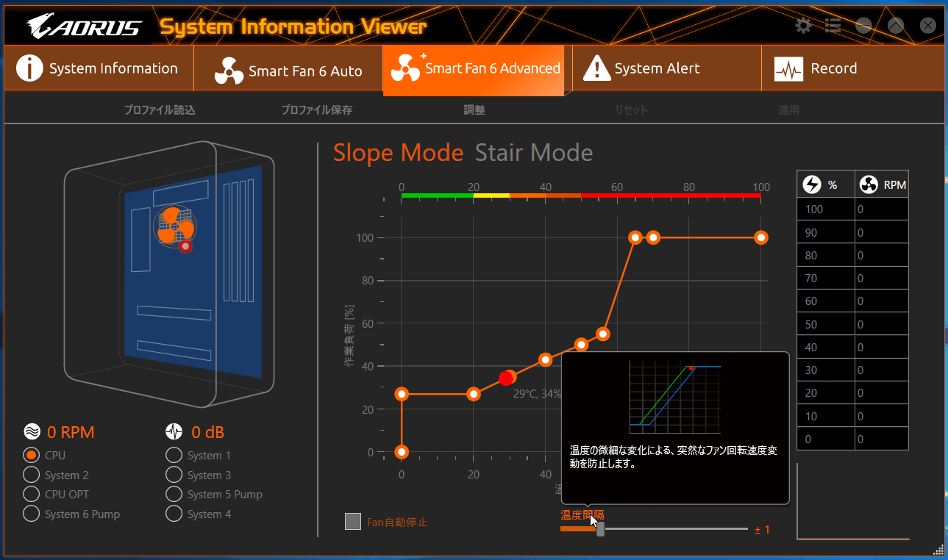Click the RPM cell in the 100% row

(882, 209)
